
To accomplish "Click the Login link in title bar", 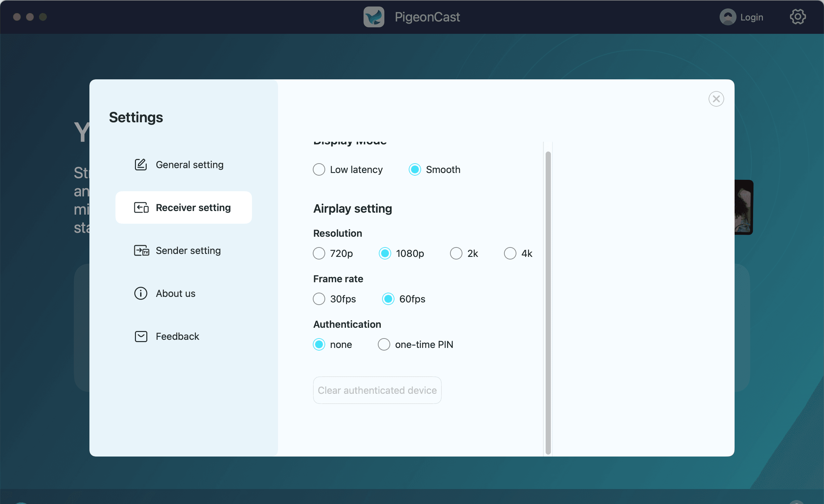I will coord(751,17).
